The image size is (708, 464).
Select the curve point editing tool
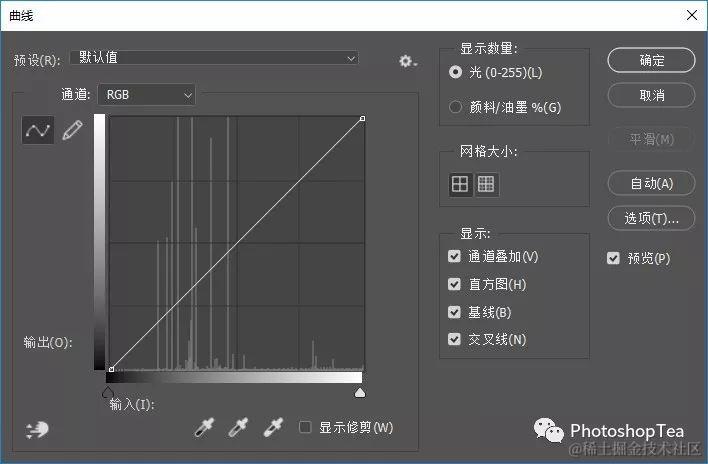(x=38, y=130)
